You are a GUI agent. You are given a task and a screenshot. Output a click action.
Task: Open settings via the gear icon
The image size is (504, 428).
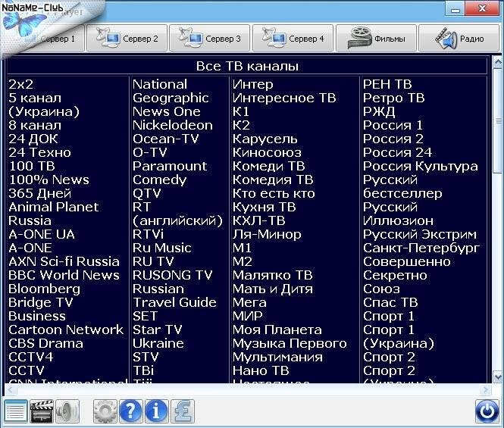[105, 411]
